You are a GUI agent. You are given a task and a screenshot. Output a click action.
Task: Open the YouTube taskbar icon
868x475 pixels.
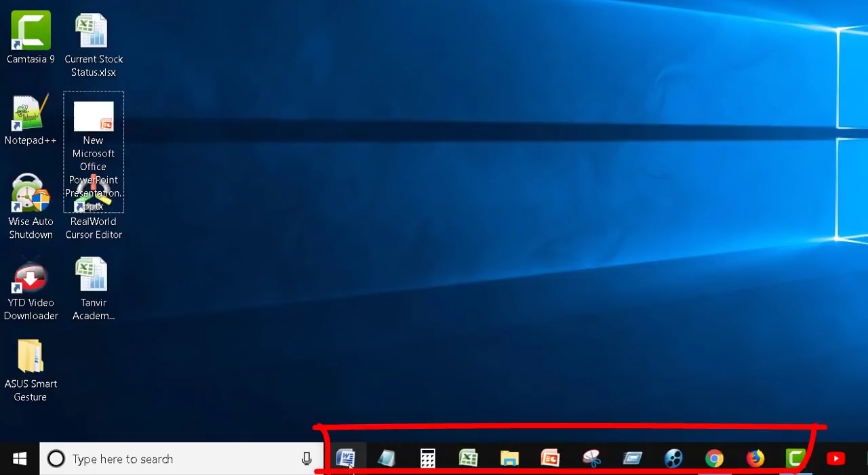(835, 459)
